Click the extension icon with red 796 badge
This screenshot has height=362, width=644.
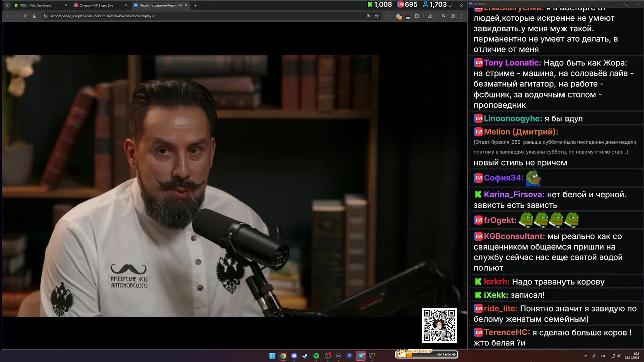[x=407, y=16]
